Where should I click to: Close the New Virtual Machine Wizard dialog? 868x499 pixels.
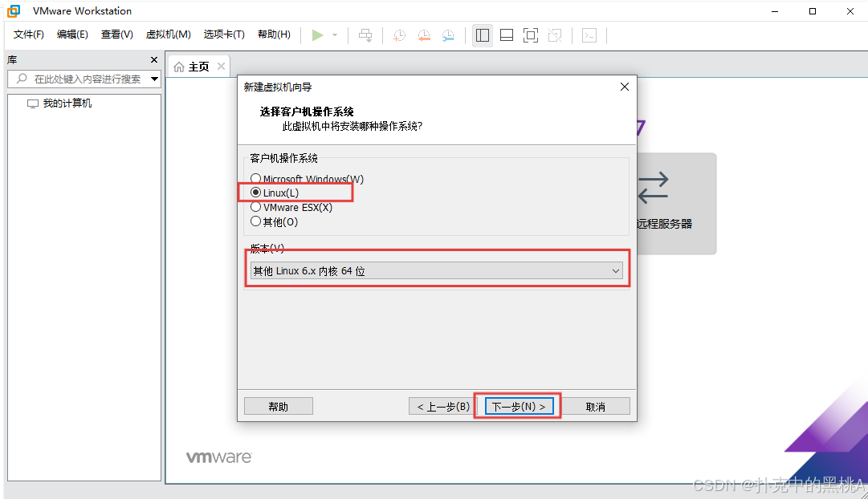[x=625, y=87]
